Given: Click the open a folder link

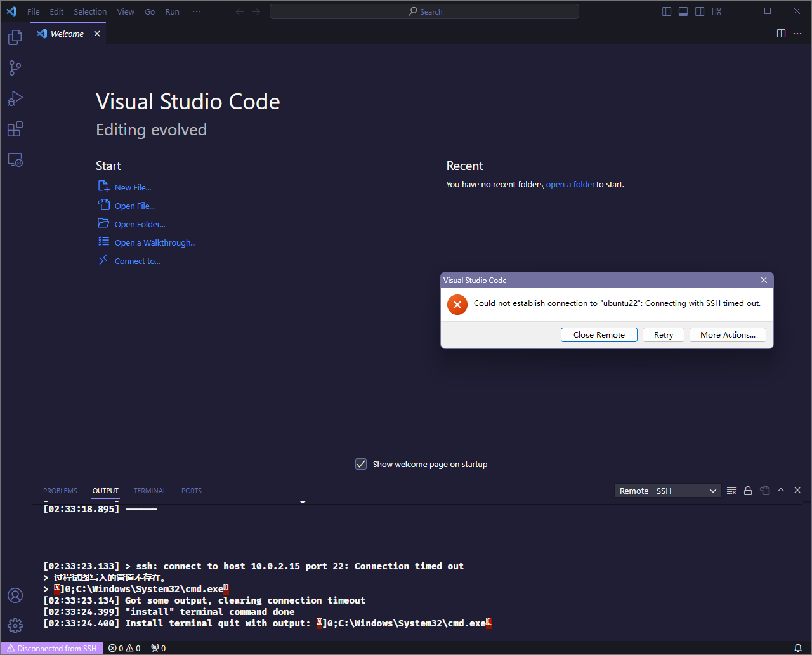Looking at the screenshot, I should click(x=570, y=184).
